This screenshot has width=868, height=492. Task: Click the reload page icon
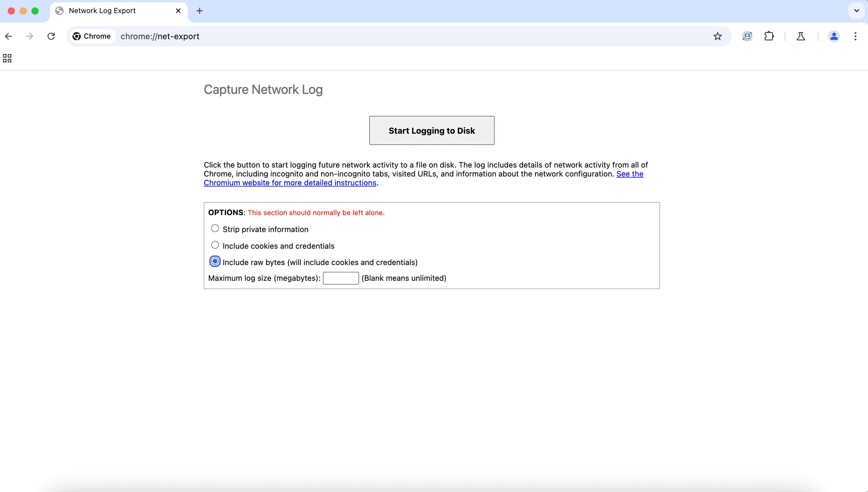[x=51, y=36]
